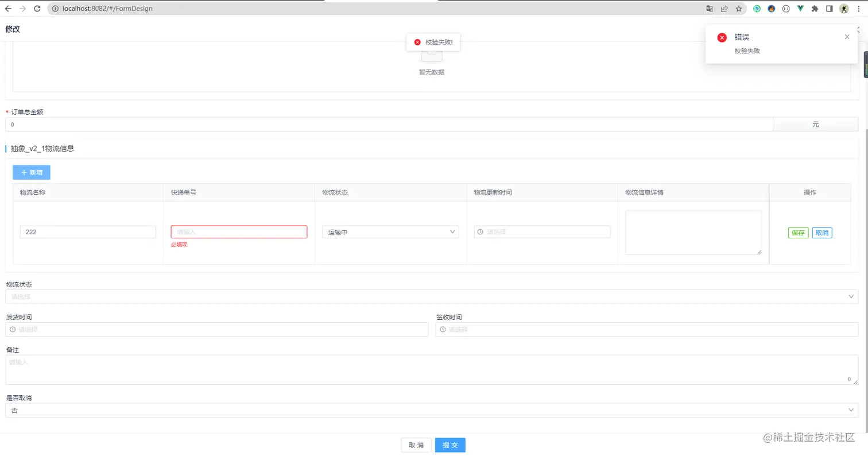Image resolution: width=868 pixels, height=456 pixels.
Task: Click the 备注 textarea
Action: click(x=432, y=370)
